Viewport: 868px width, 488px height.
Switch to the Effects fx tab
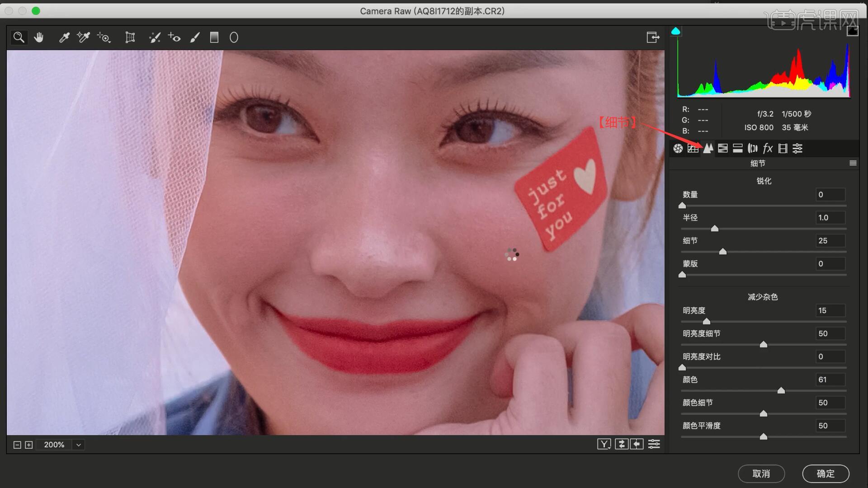click(768, 148)
